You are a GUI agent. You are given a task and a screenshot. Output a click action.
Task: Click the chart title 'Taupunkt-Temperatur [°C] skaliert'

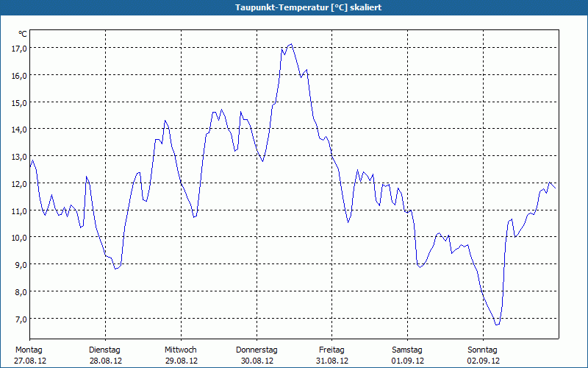(308, 7)
